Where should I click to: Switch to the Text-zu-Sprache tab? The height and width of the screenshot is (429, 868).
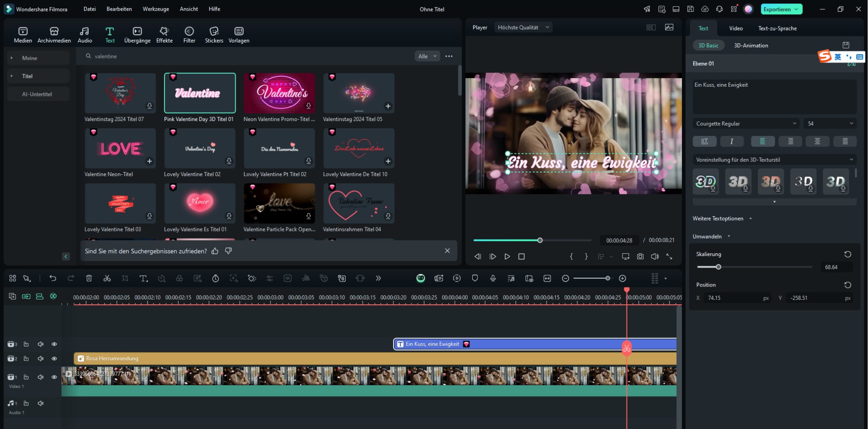pos(777,28)
